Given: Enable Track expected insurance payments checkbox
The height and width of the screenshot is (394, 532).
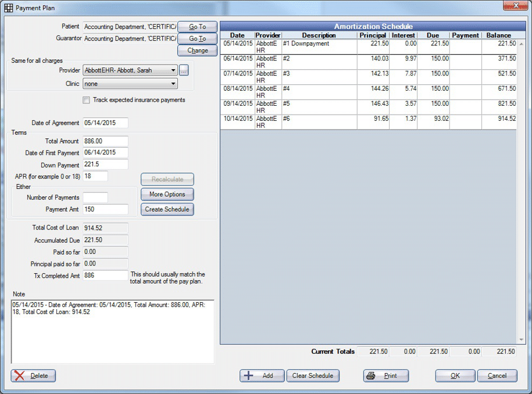Looking at the screenshot, I should coord(87,101).
